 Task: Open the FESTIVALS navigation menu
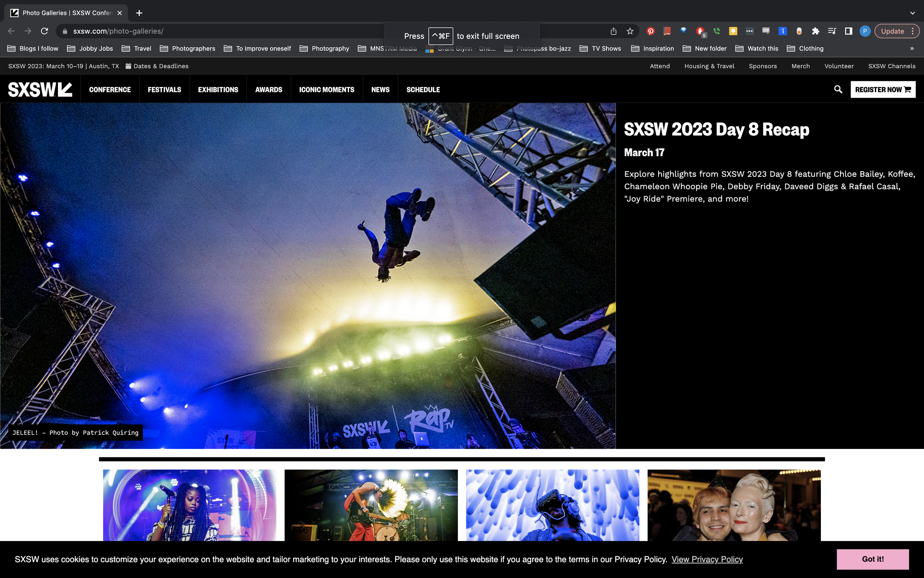point(164,89)
